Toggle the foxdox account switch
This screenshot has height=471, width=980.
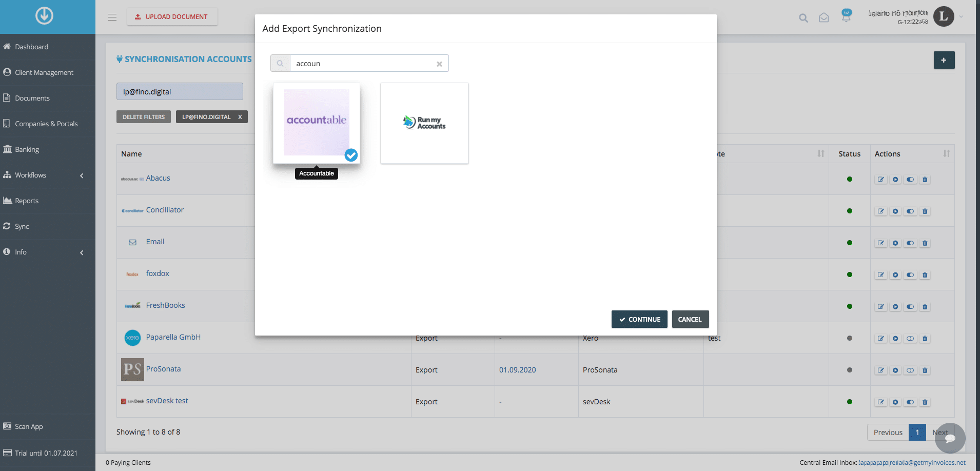[x=910, y=275]
